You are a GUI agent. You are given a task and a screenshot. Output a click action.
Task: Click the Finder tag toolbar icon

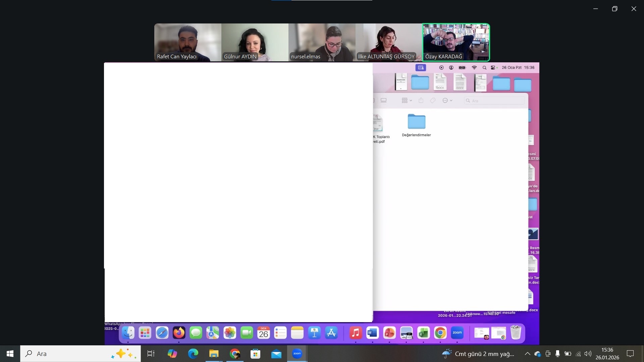[x=433, y=100]
